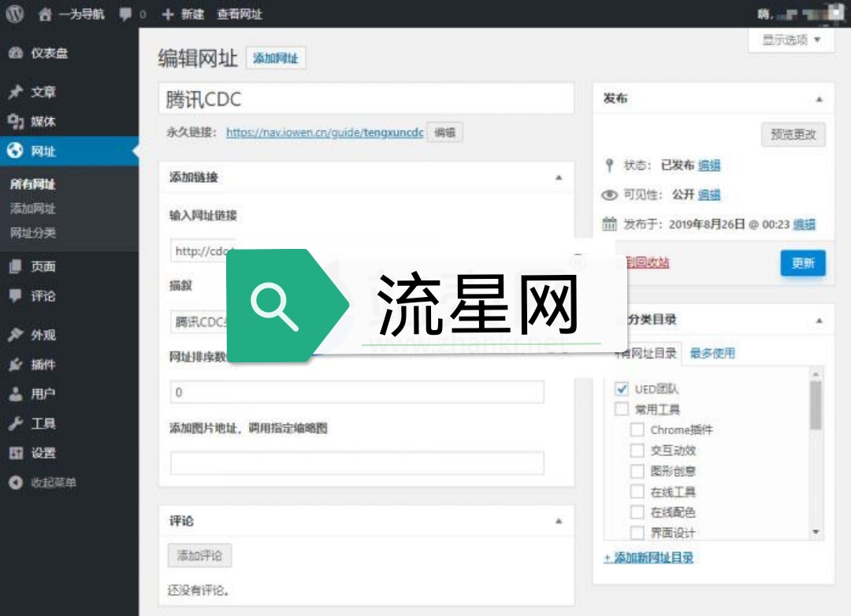This screenshot has height=616, width=851.
Task: Click the blue 更新 button
Action: point(803,263)
